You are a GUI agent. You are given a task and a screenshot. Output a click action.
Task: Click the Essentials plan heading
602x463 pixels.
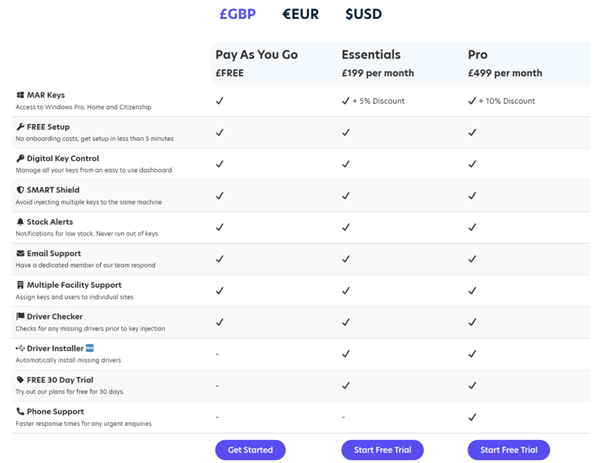point(371,55)
